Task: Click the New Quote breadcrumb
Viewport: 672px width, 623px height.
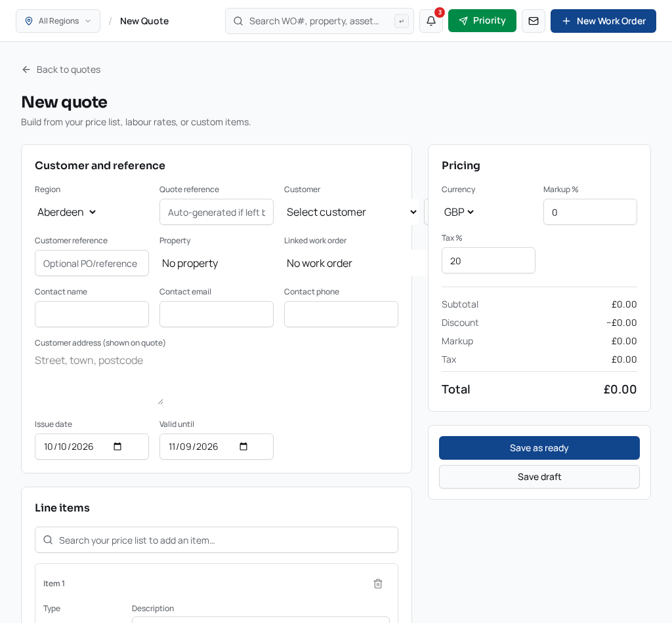Action: pyautogui.click(x=144, y=21)
